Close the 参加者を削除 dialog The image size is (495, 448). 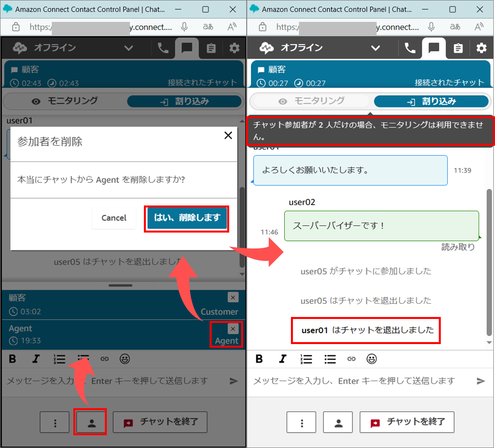tap(228, 135)
